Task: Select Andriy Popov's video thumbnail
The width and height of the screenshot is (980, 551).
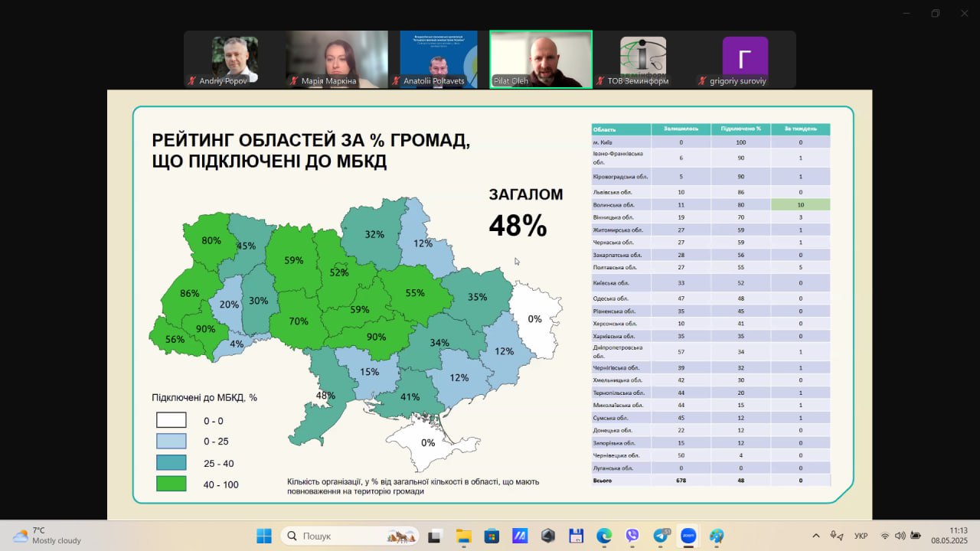Action: (234, 60)
